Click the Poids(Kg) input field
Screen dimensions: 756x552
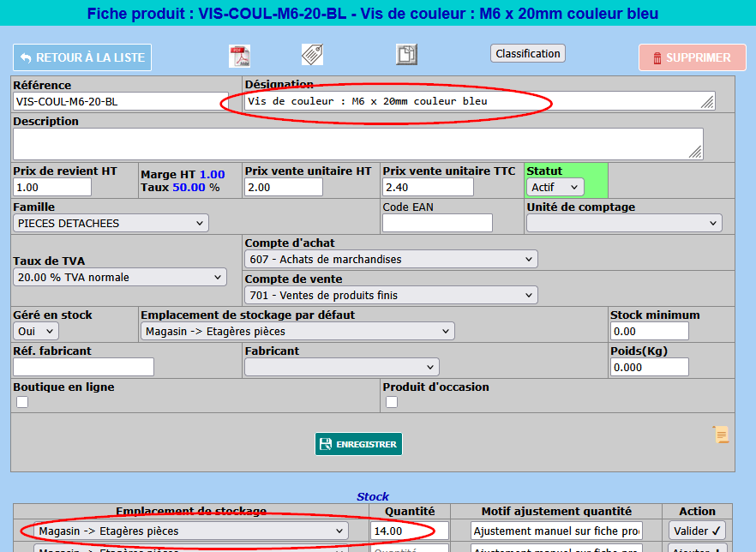coord(650,368)
